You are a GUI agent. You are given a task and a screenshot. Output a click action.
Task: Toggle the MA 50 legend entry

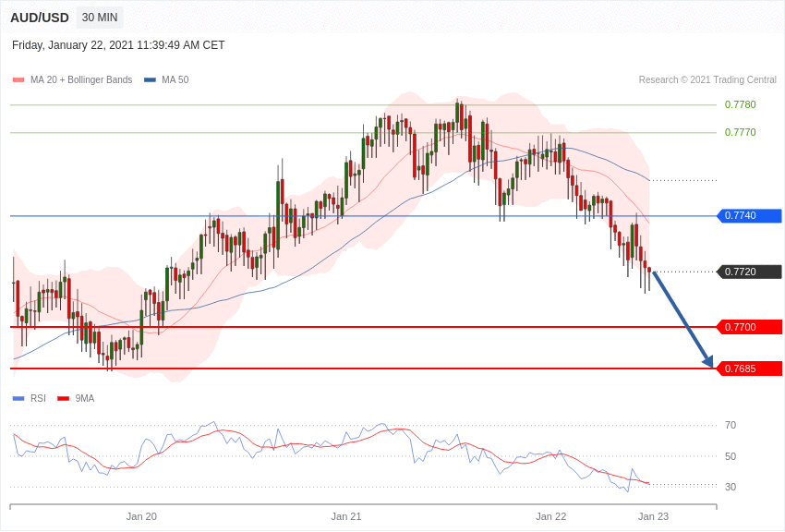(166, 79)
